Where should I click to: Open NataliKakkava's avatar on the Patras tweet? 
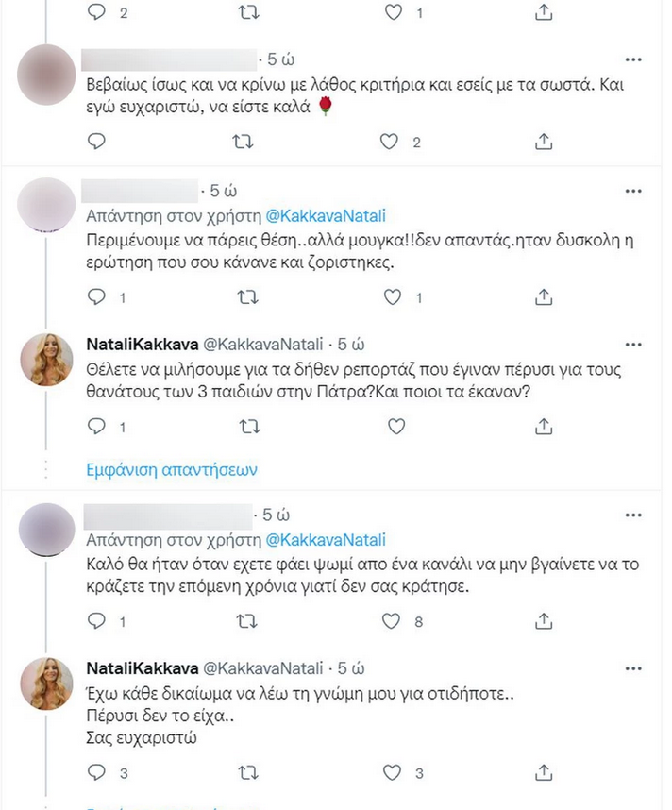click(46, 360)
